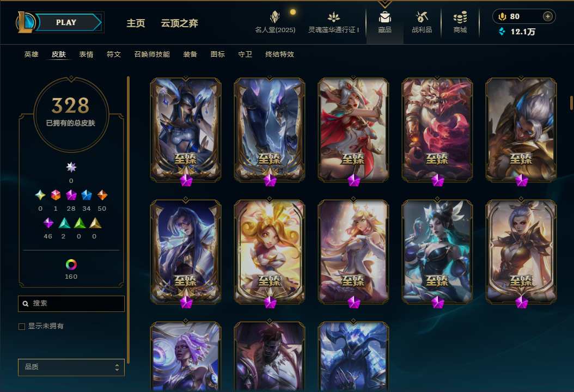Open the 灵魂莲华通行证 lotus icon
574x392 pixels.
pyautogui.click(x=333, y=17)
